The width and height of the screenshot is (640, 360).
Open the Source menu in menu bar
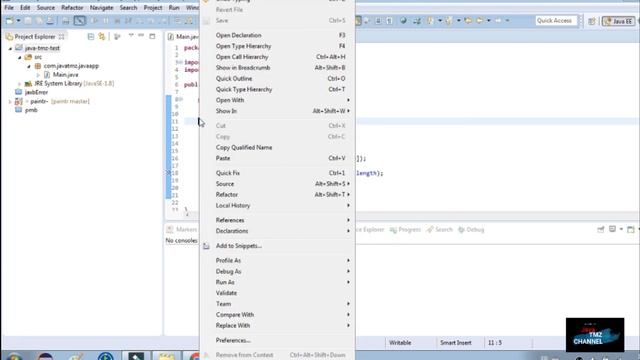click(46, 8)
